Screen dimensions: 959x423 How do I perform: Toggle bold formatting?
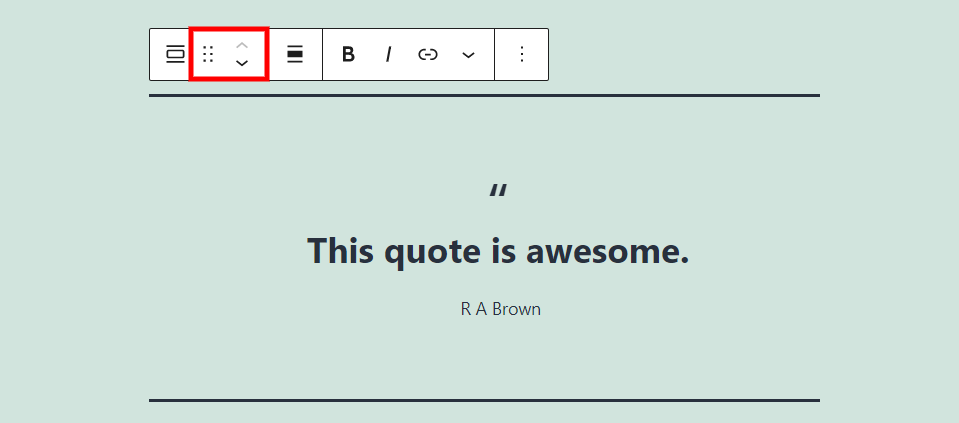coord(348,54)
